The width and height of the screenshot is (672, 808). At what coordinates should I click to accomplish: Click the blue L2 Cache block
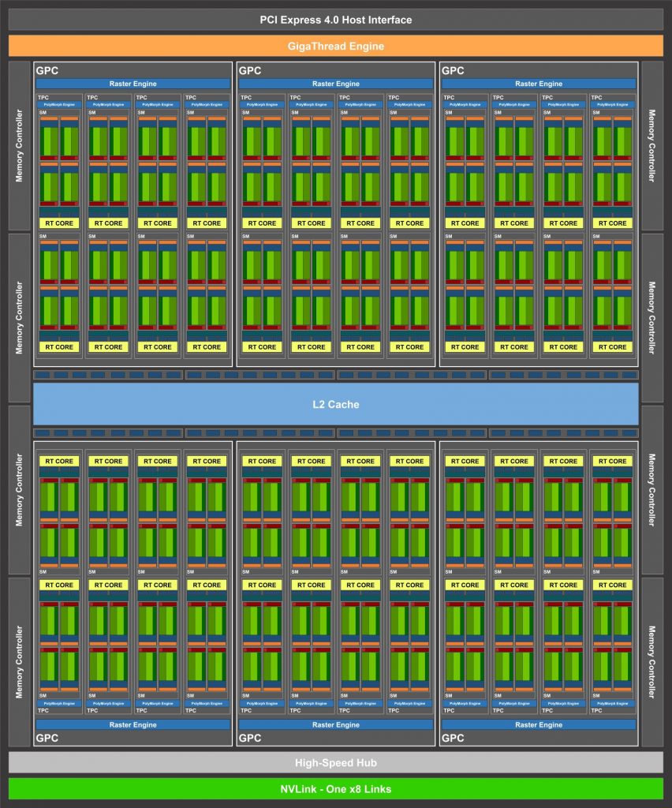point(336,405)
